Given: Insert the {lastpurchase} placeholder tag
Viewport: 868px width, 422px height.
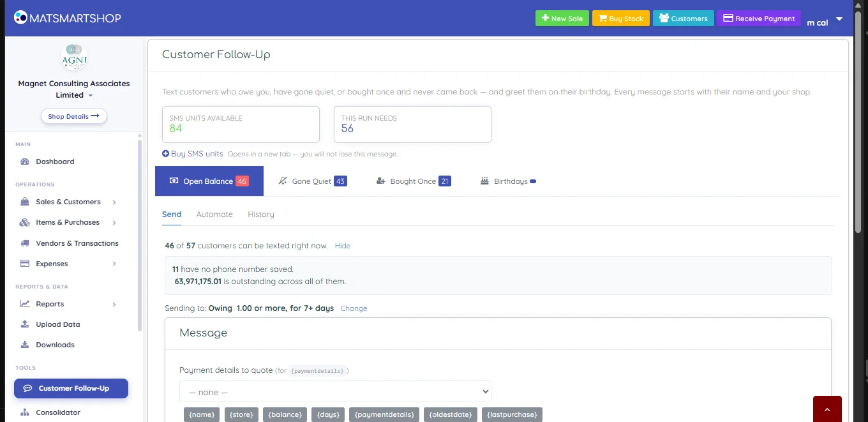Looking at the screenshot, I should 512,414.
